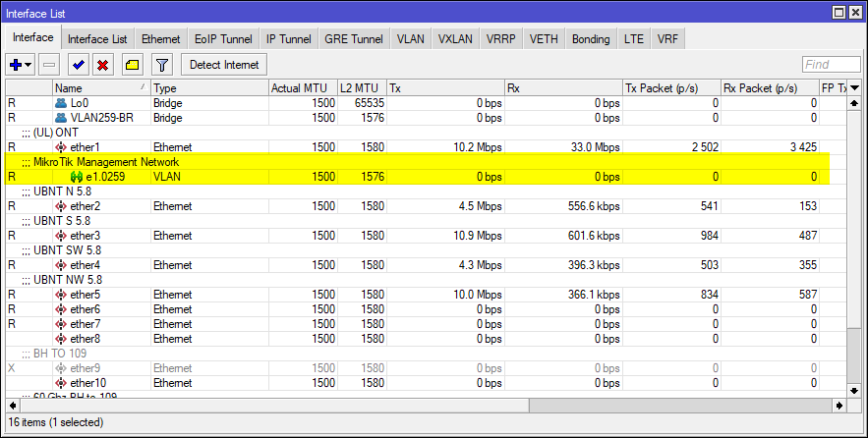Click in the Find search field
This screenshot has width=868, height=438.
831,65
